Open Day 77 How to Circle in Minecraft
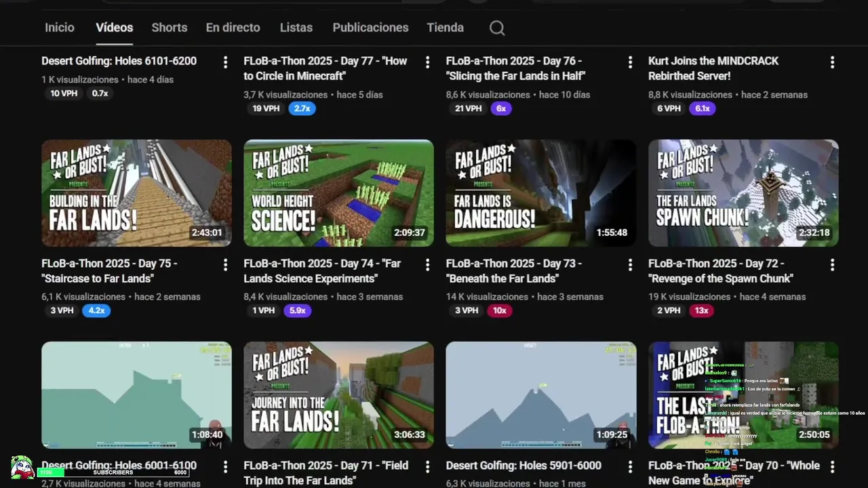This screenshot has width=868, height=488. (325, 68)
